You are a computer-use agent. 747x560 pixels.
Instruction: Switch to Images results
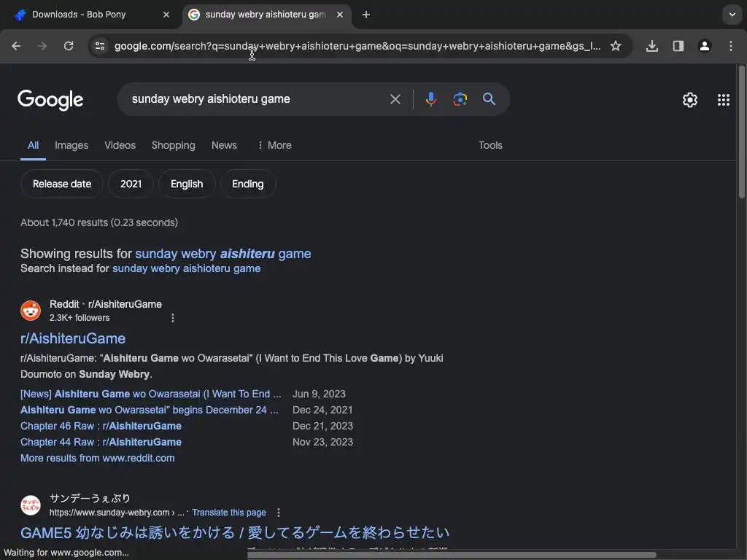click(71, 145)
